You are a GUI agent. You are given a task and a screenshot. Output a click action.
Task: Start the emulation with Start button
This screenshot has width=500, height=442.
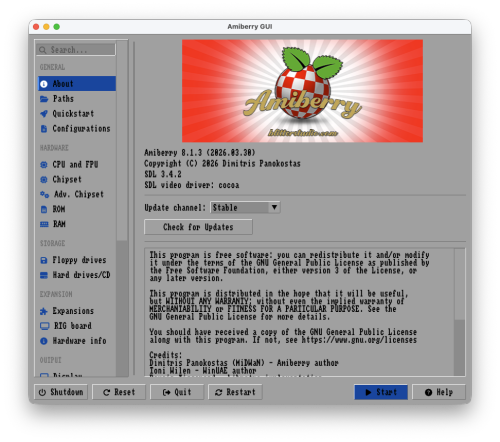point(381,392)
